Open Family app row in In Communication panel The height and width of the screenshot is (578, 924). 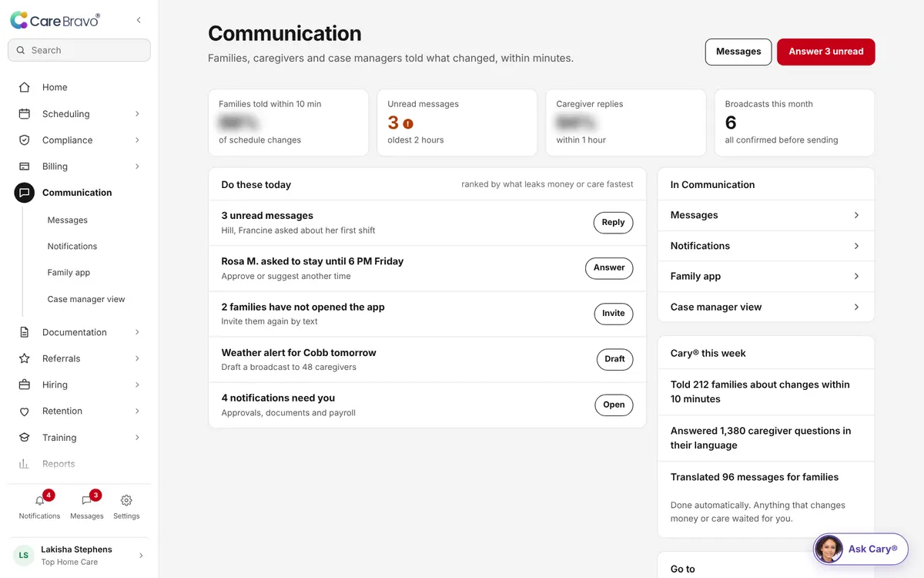pyautogui.click(x=766, y=276)
